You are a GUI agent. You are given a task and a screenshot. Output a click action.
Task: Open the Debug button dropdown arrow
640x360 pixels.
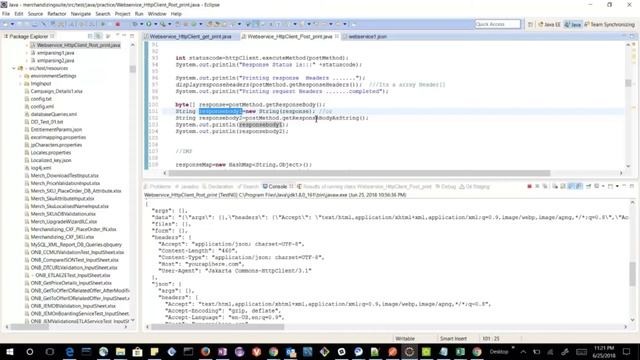[x=142, y=24]
